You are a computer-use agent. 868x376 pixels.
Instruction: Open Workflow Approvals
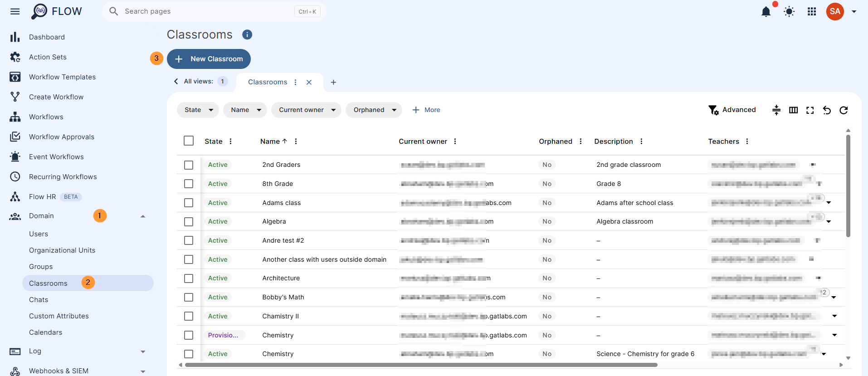(62, 137)
